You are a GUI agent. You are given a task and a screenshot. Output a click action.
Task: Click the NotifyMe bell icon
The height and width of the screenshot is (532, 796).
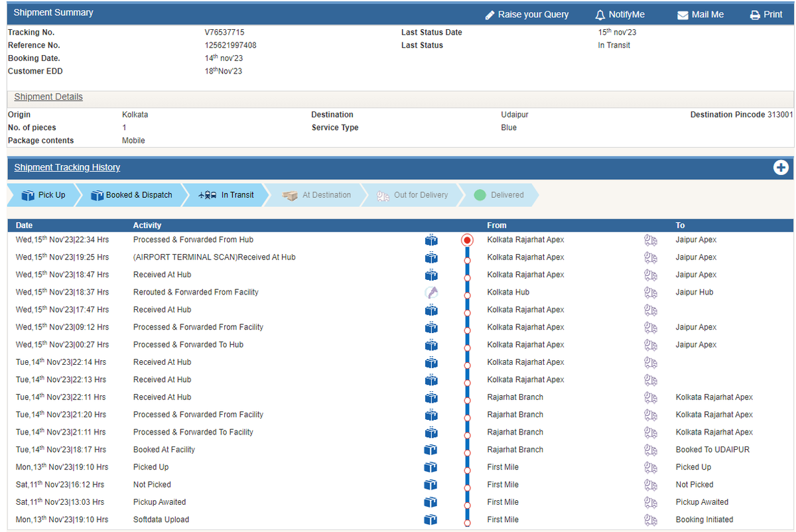click(x=600, y=15)
